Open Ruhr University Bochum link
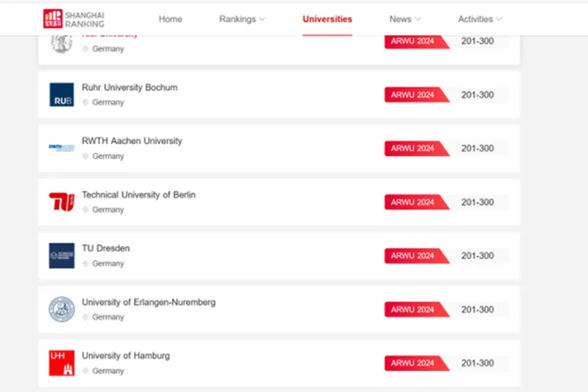 point(129,88)
